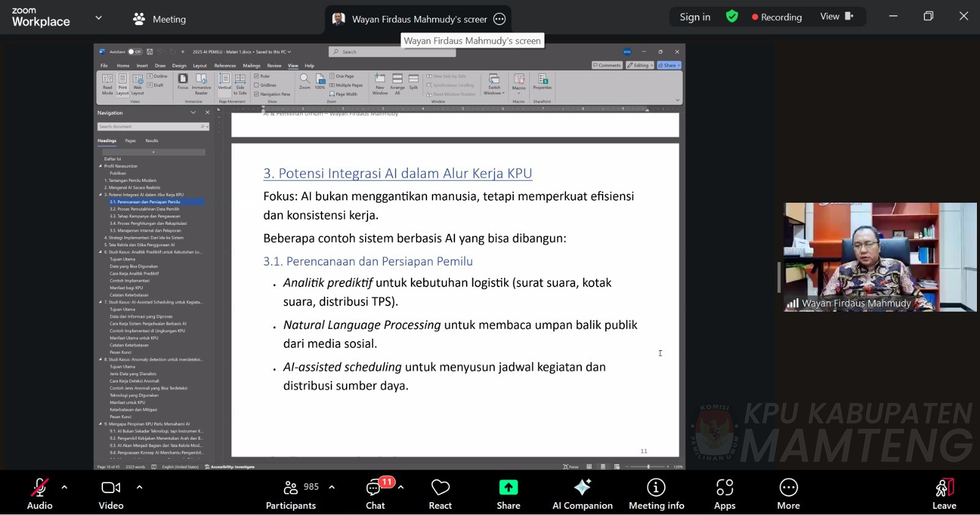Start video with the Video camera icon
The height and width of the screenshot is (515, 980).
pos(111,488)
